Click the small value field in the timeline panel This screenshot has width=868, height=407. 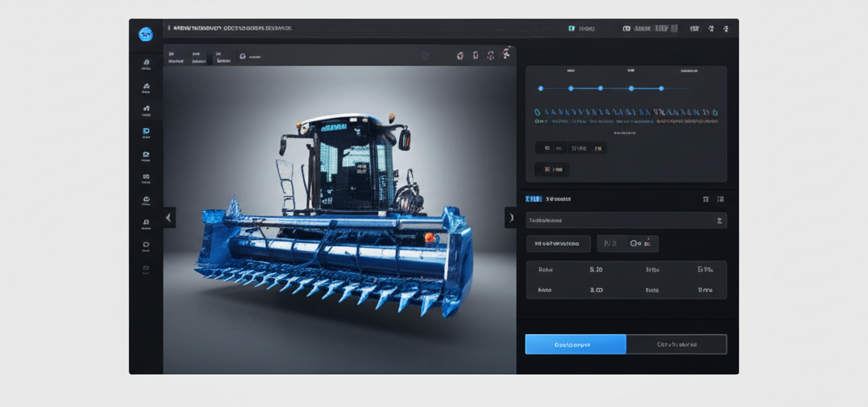pos(552,170)
